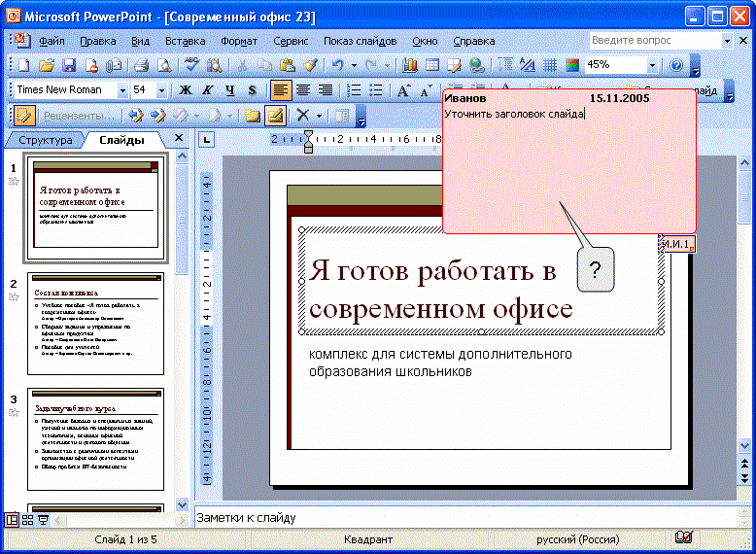This screenshot has width=756, height=554.
Task: Close the slides thumbnail pane
Action: 179,138
